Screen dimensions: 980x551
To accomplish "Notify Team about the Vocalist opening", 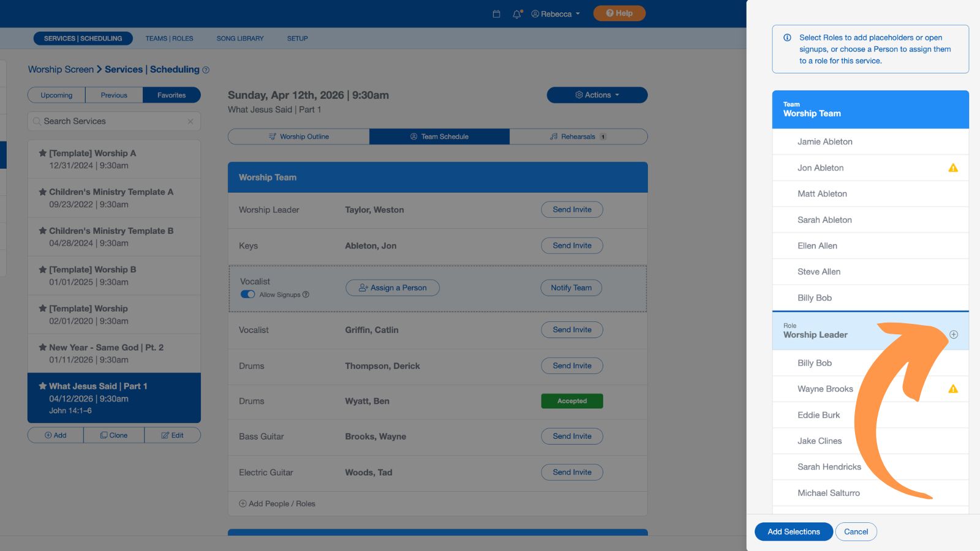I will 571,288.
